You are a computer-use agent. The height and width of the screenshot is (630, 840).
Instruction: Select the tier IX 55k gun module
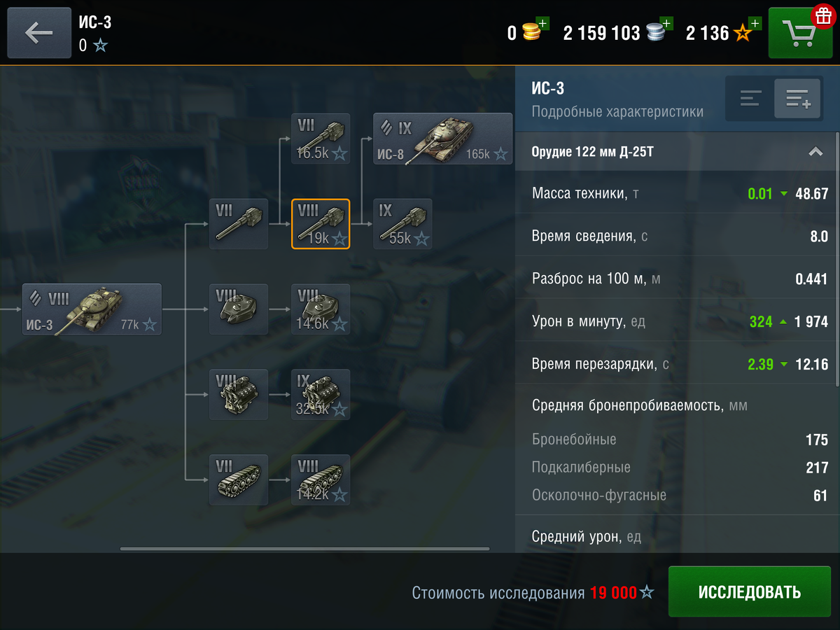[x=402, y=224]
